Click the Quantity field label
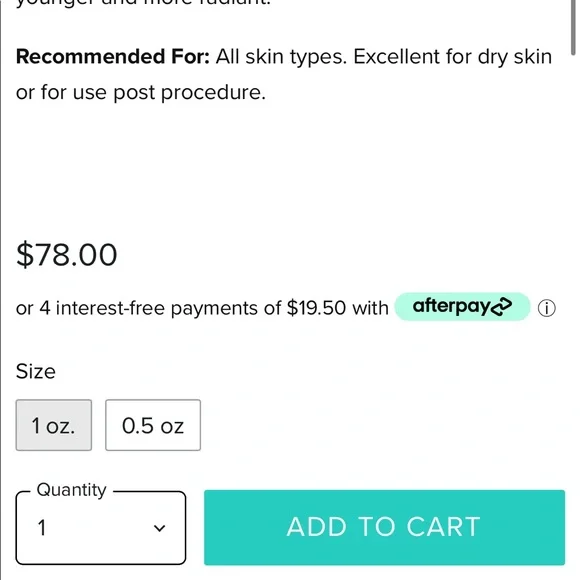The height and width of the screenshot is (580, 580). pos(71,490)
